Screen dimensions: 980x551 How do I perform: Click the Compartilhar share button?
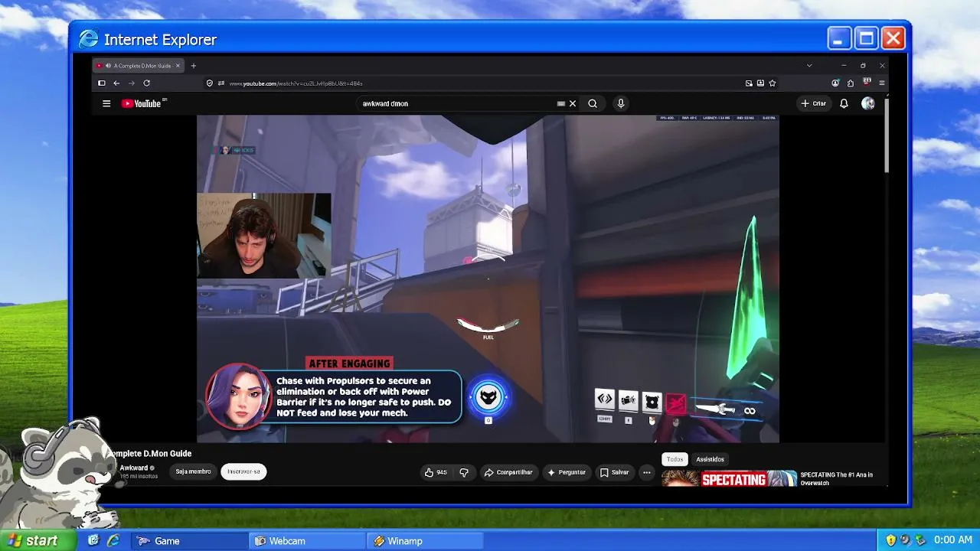[x=508, y=472]
